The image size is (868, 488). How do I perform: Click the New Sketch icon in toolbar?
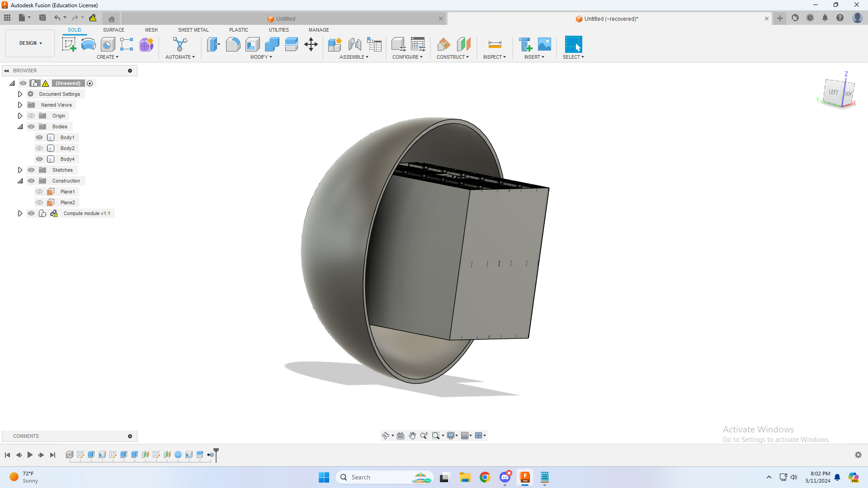coord(70,45)
